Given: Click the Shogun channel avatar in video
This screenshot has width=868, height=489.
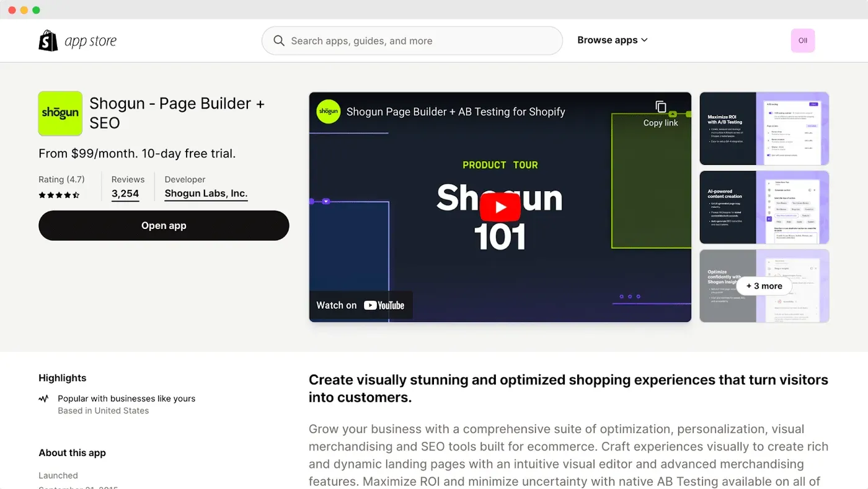Looking at the screenshot, I should pos(329,112).
